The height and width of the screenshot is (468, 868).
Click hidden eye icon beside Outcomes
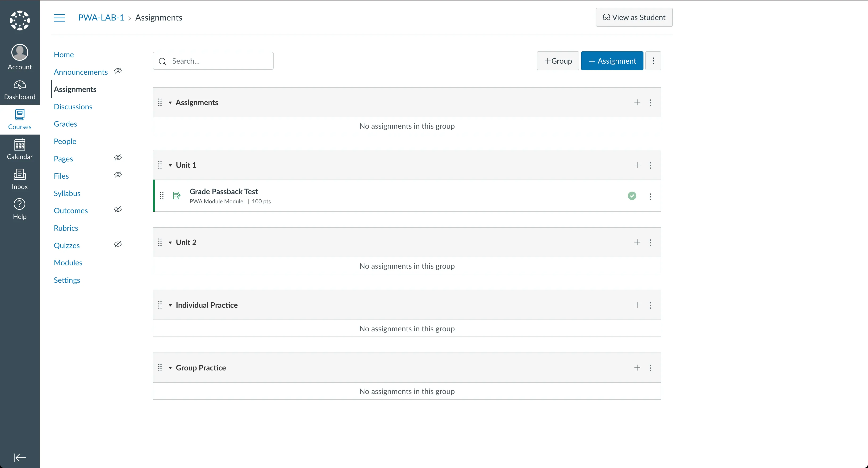118,209
